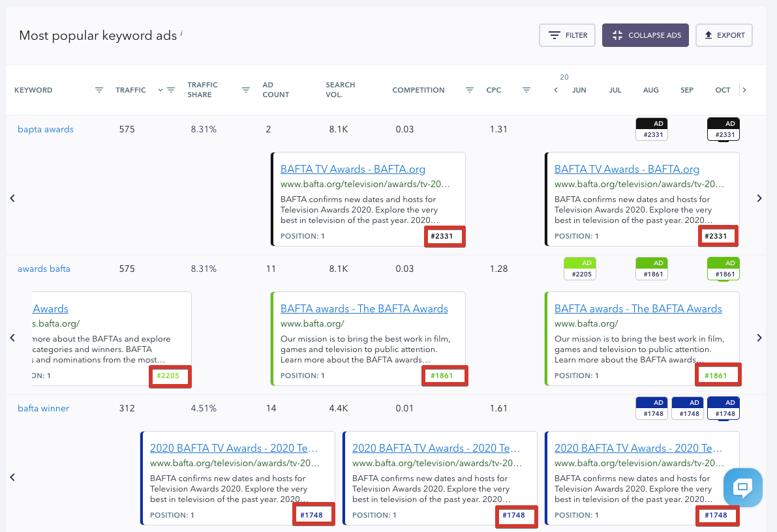Export the keyword ads table
This screenshot has width=777, height=532.
pos(724,35)
